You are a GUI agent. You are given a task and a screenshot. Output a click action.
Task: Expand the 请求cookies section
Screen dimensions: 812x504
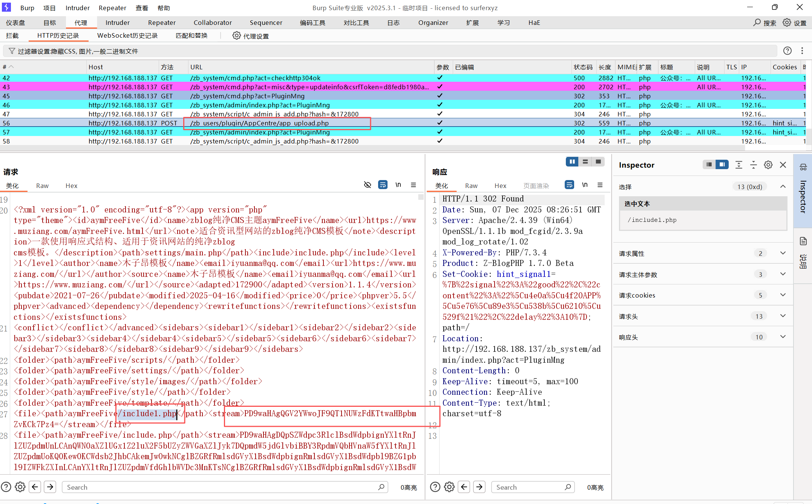coord(783,295)
